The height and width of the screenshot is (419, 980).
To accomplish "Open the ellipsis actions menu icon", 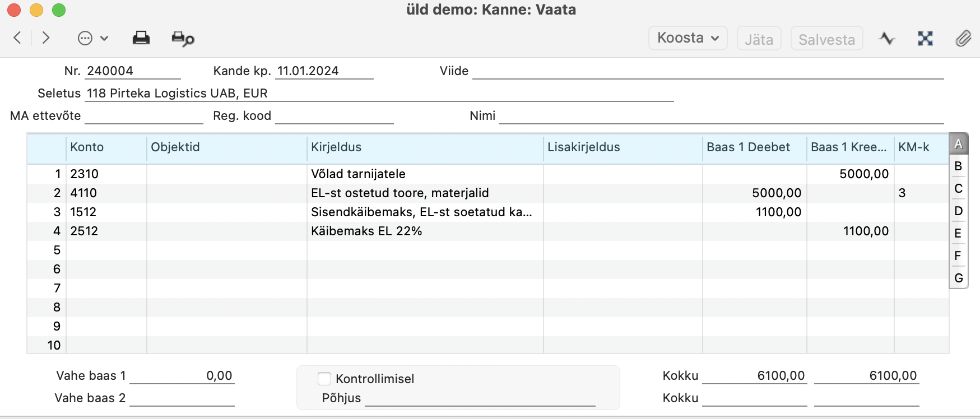I will coord(85,38).
